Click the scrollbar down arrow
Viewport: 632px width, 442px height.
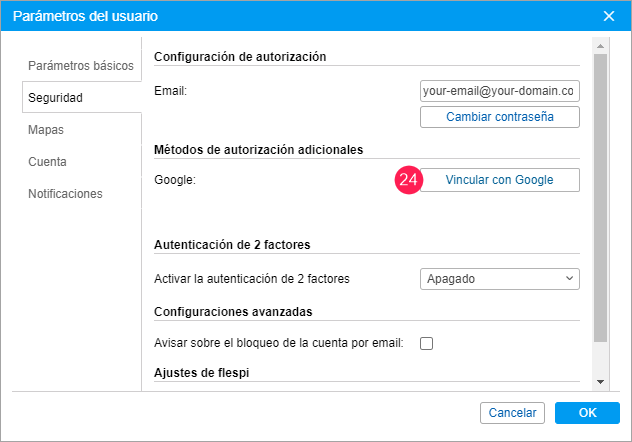(600, 382)
